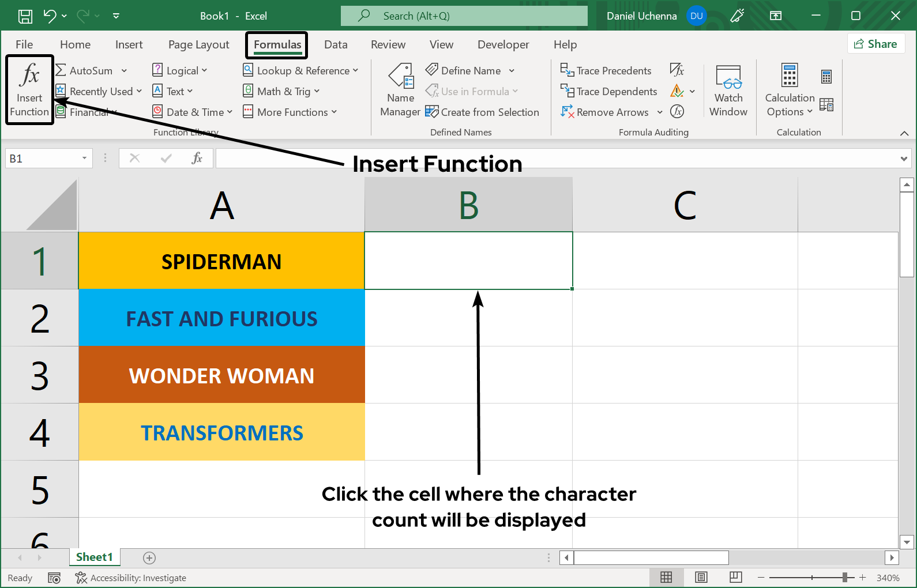Add a new sheet
The height and width of the screenshot is (588, 917).
point(149,557)
